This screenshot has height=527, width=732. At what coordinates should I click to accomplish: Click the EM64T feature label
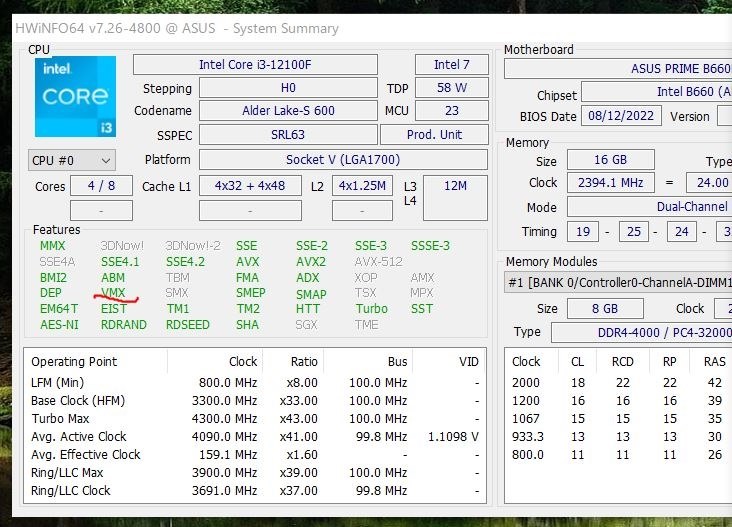click(59, 309)
